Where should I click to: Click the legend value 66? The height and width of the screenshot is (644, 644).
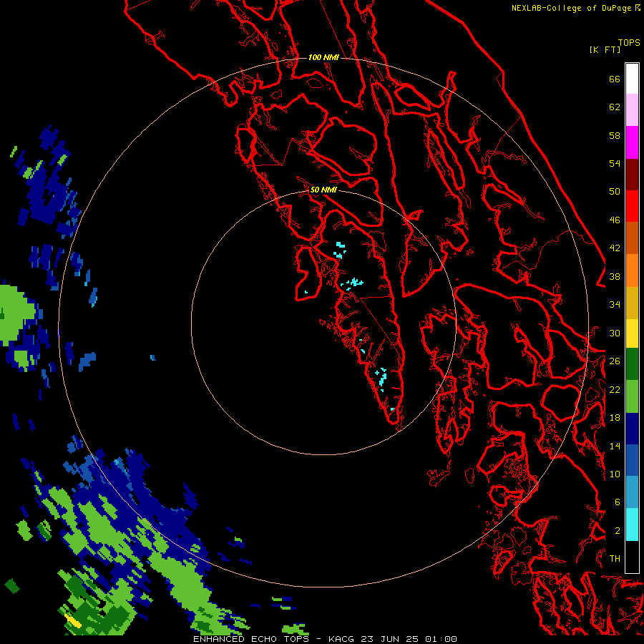coord(615,79)
